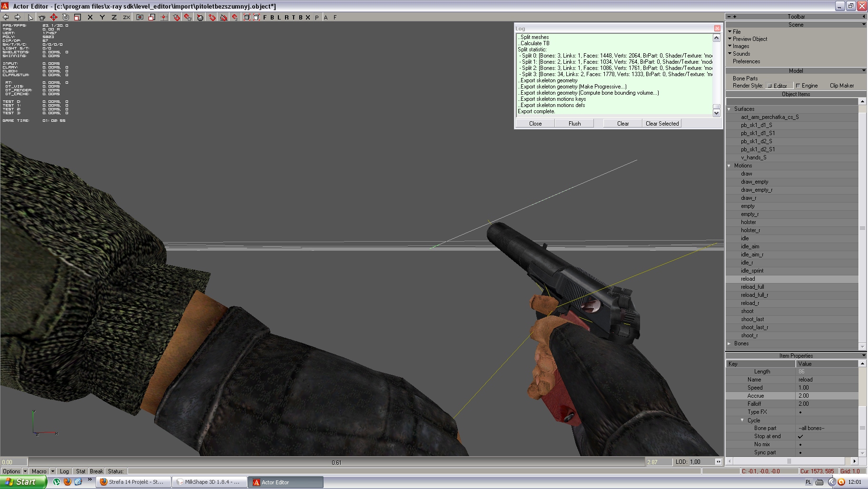
Task: Click the moving snap icon with number 2
Action: tap(235, 17)
